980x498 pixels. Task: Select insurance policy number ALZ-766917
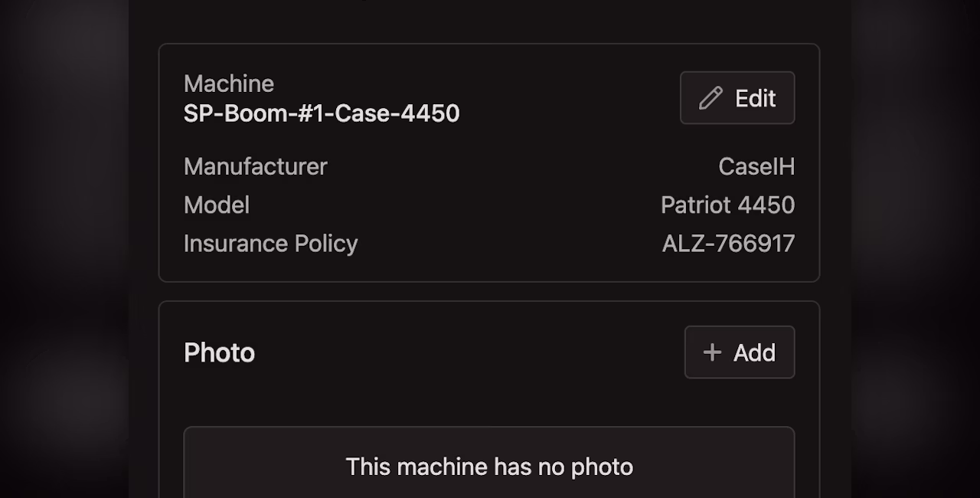coord(728,243)
